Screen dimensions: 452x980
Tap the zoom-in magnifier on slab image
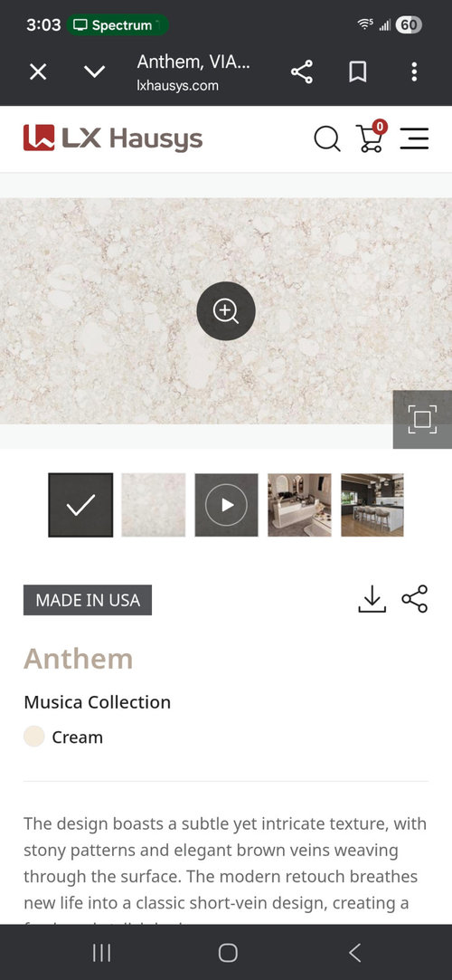[x=226, y=311]
